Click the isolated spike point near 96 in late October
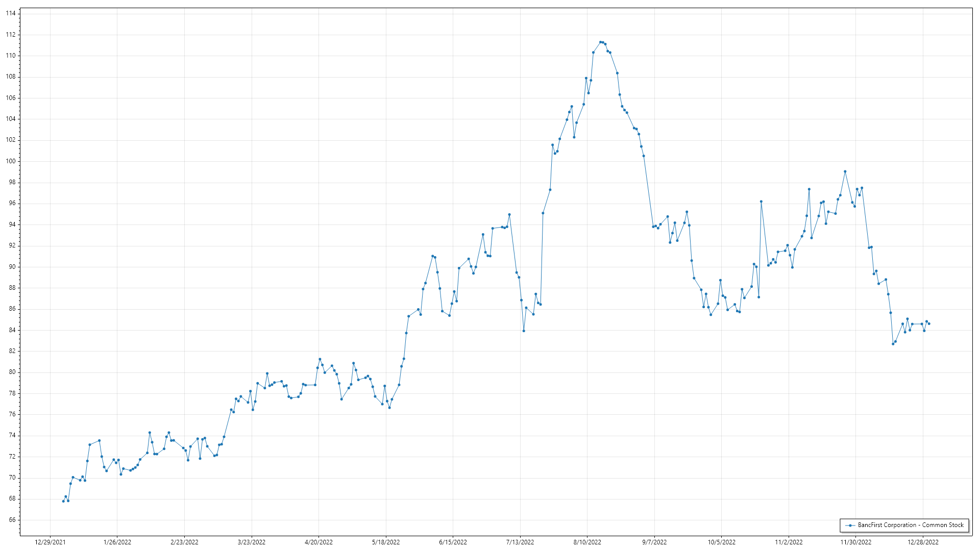This screenshot has width=980, height=551. (x=761, y=202)
